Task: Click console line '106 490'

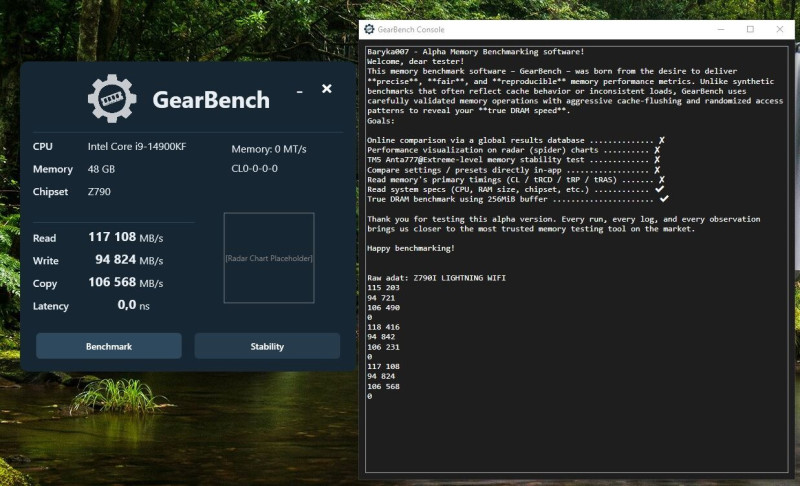Action: click(x=383, y=308)
